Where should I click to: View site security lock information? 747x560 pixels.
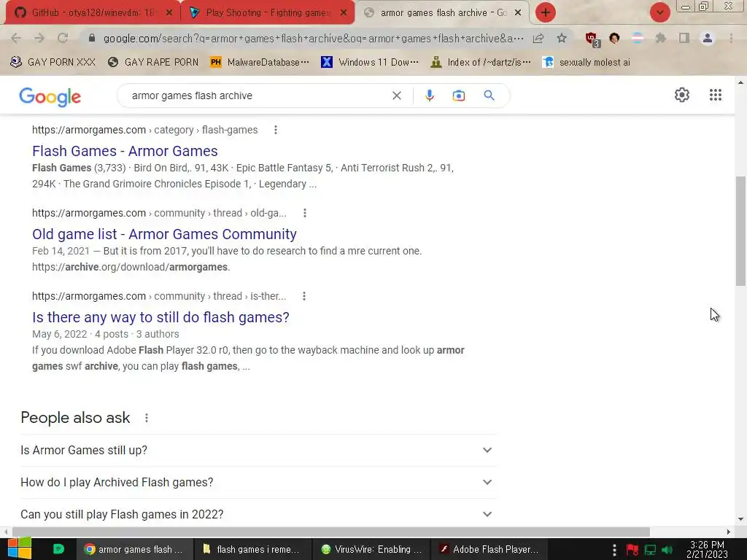point(92,38)
